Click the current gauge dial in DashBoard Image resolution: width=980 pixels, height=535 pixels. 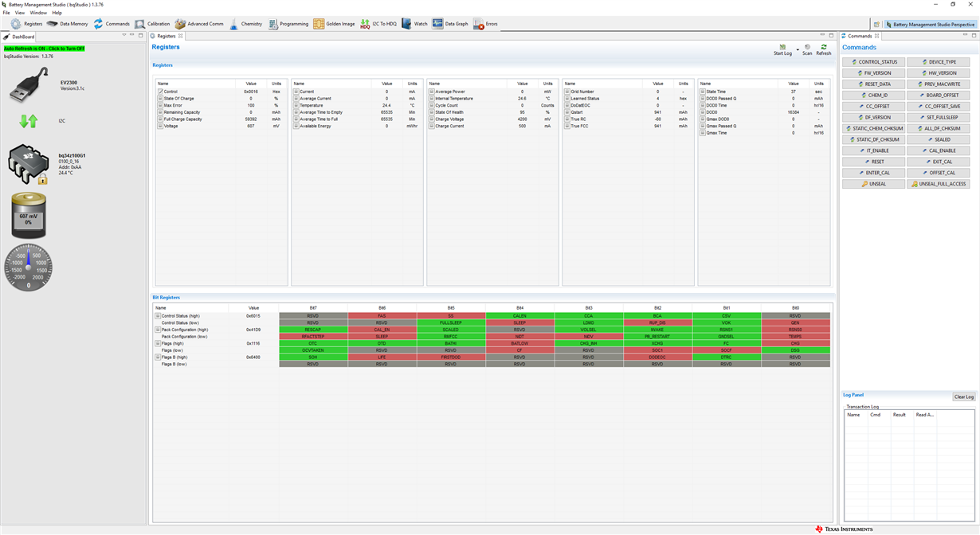pyautogui.click(x=29, y=267)
